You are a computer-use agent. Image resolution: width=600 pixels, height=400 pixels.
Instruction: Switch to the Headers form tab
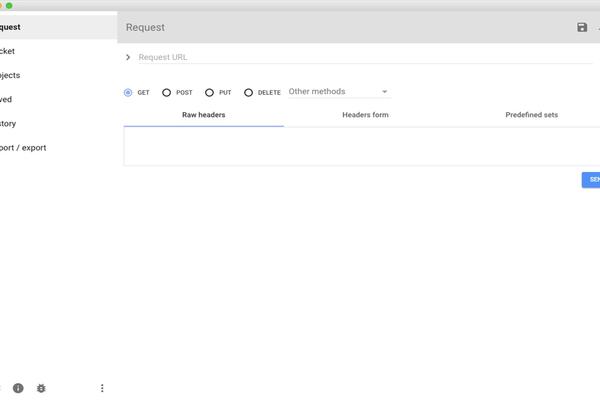[365, 115]
